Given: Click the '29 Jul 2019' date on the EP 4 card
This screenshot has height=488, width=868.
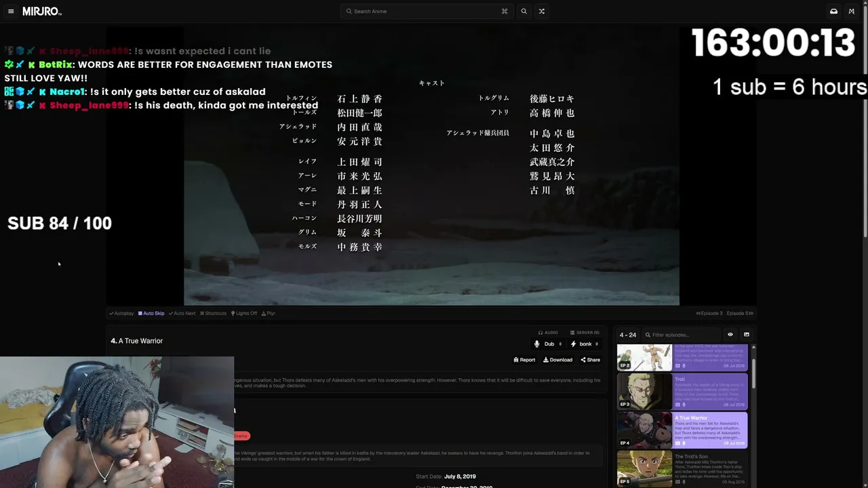Looking at the screenshot, I should click(734, 443).
